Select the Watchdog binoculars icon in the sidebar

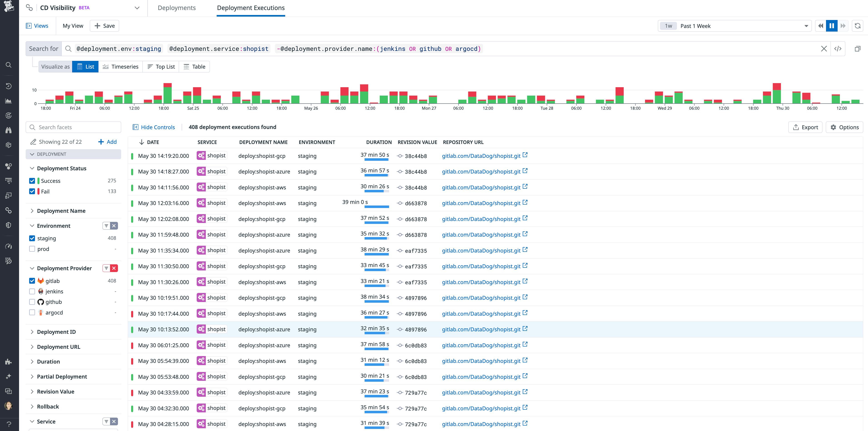coord(9,130)
